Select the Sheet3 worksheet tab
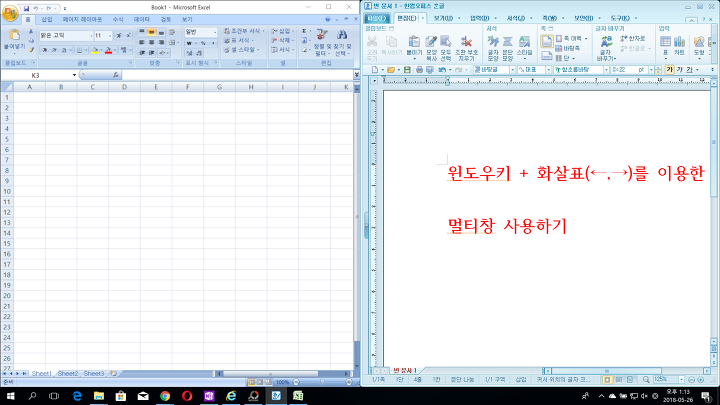The width and height of the screenshot is (720, 405). point(94,373)
